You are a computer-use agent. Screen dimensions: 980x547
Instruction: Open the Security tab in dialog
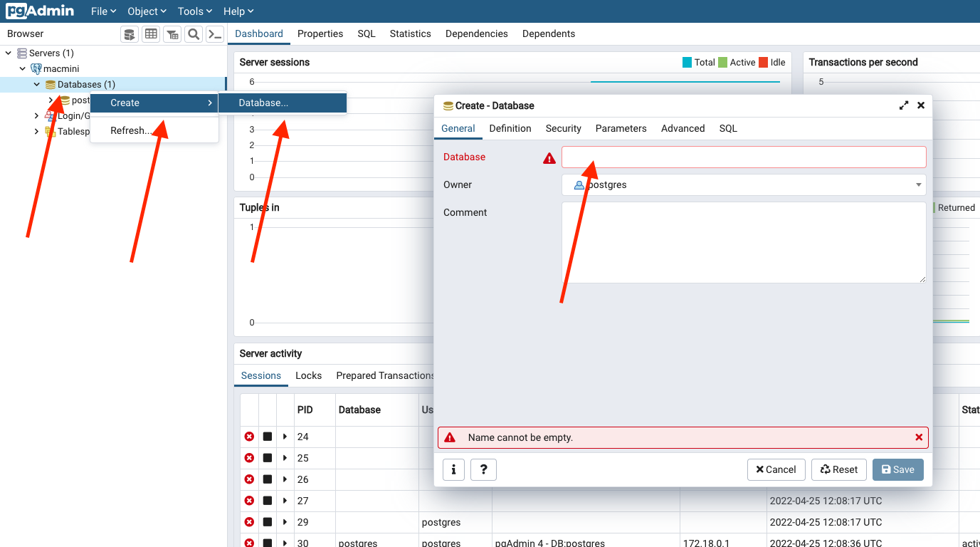[564, 128]
